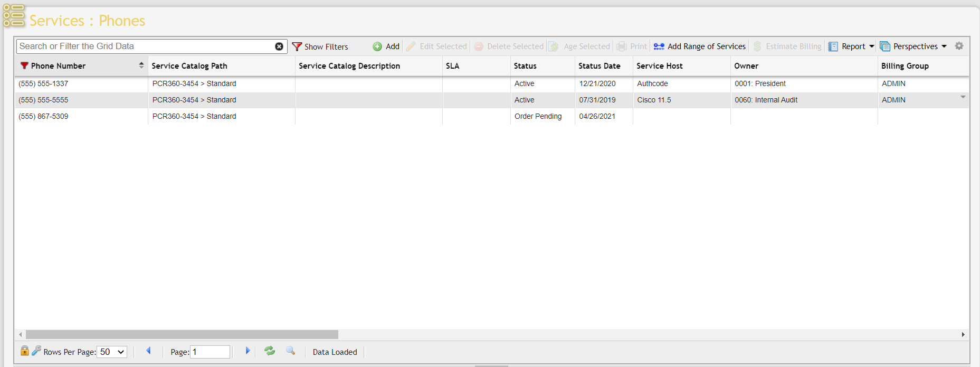This screenshot has width=980, height=367.
Task: Click the wrench tool icon
Action: click(x=36, y=351)
